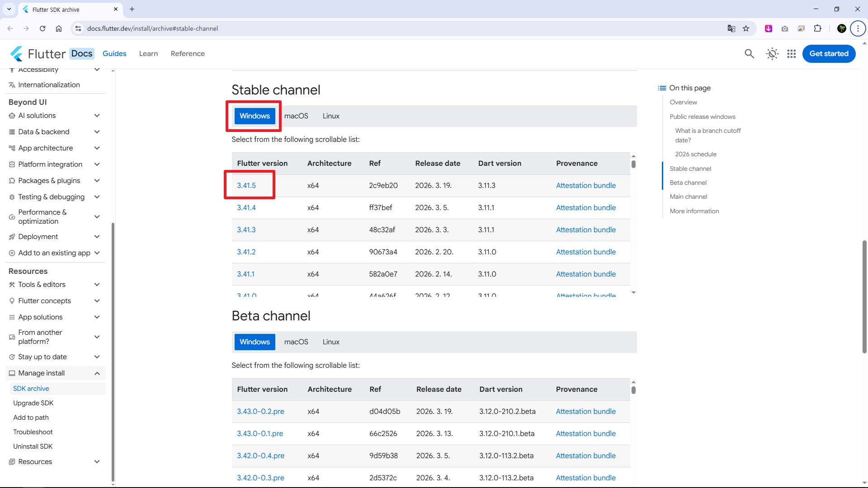Open the browser extensions puzzle icon
Image resolution: width=868 pixels, height=488 pixels.
[817, 28]
